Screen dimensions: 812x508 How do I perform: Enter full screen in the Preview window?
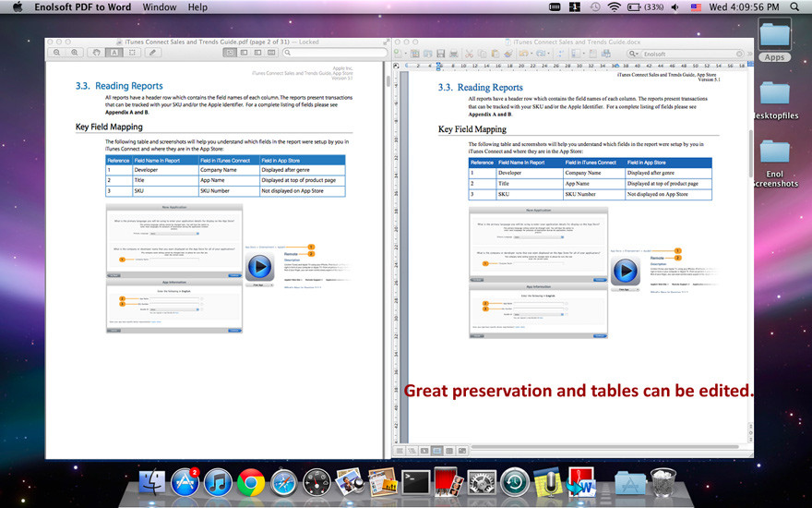pyautogui.click(x=387, y=42)
